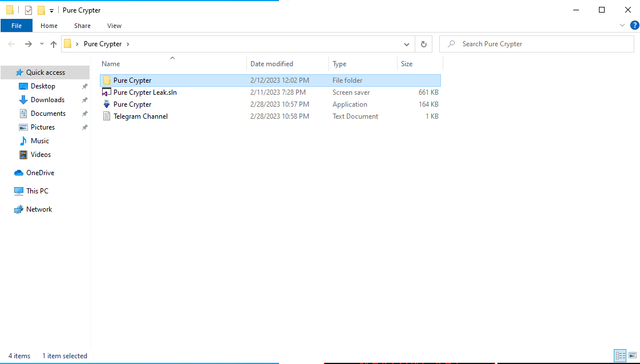The height and width of the screenshot is (364, 640).
Task: Select the Pure Crypter Leak.sln file name
Action: (x=145, y=92)
